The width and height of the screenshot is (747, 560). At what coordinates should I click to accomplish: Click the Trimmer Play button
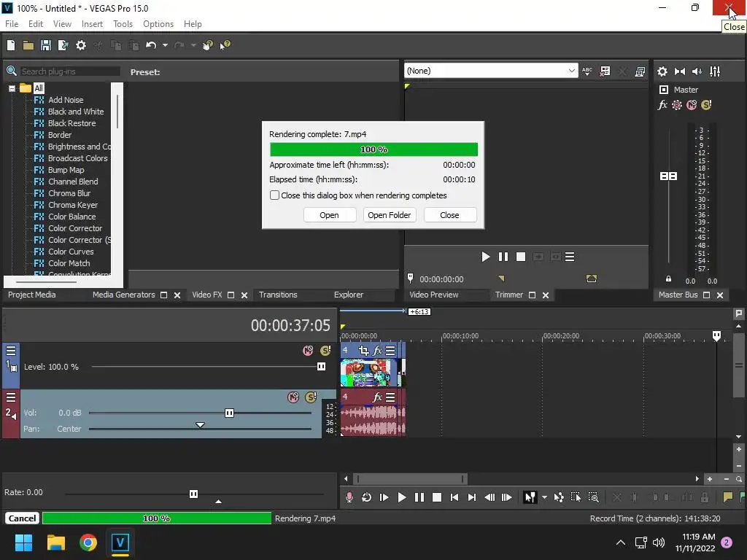tap(485, 257)
